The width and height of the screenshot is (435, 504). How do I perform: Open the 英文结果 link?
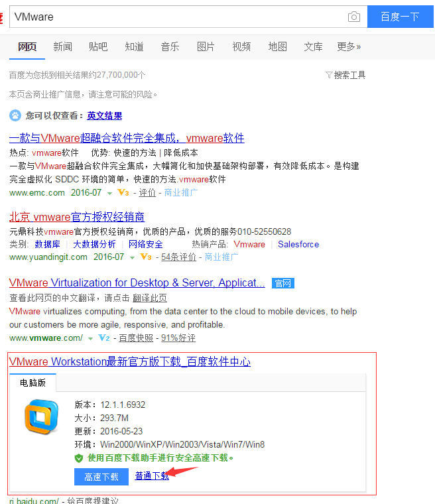[x=105, y=115]
